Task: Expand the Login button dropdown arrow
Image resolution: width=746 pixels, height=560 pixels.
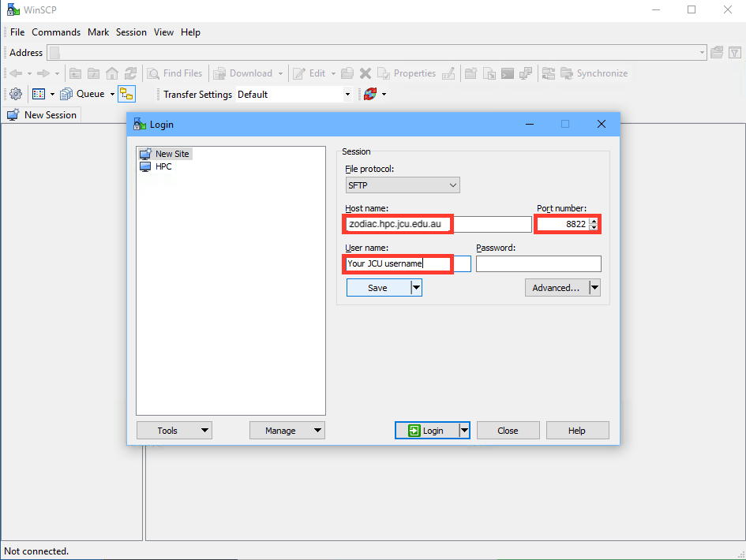Action: pyautogui.click(x=464, y=430)
